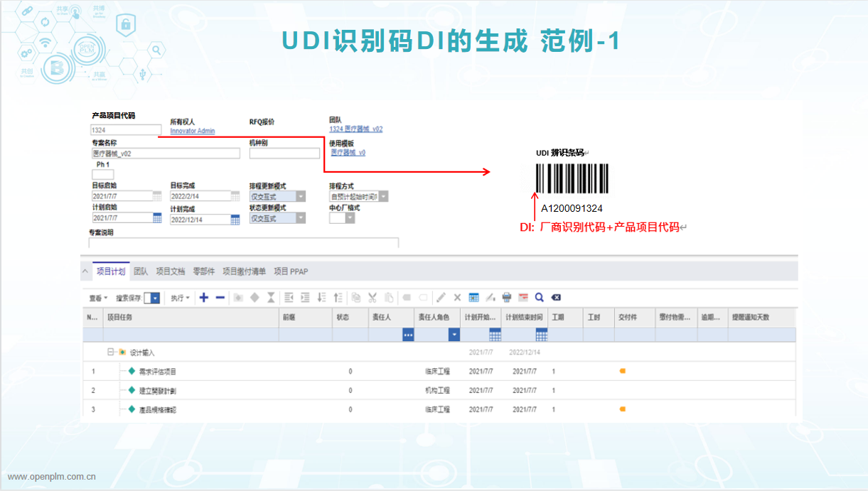Image resolution: width=868 pixels, height=491 pixels.
Task: Click the magnifier search icon in toolbar
Action: coord(540,298)
